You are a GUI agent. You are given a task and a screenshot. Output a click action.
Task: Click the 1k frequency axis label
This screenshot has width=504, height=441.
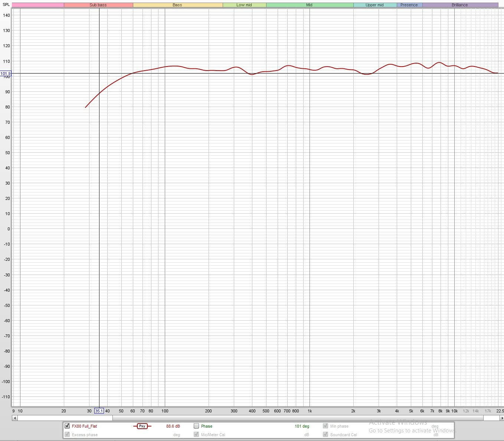pyautogui.click(x=310, y=411)
